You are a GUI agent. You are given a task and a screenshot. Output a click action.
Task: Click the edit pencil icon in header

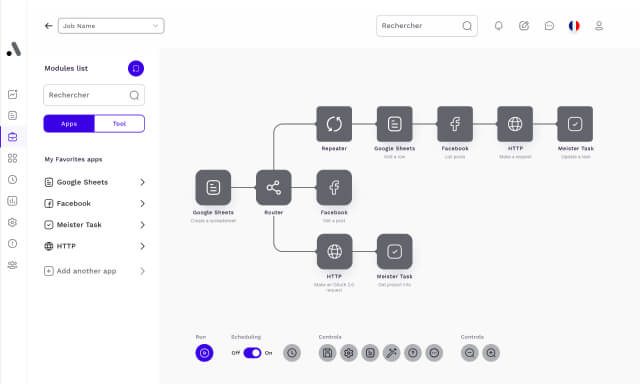(x=524, y=26)
